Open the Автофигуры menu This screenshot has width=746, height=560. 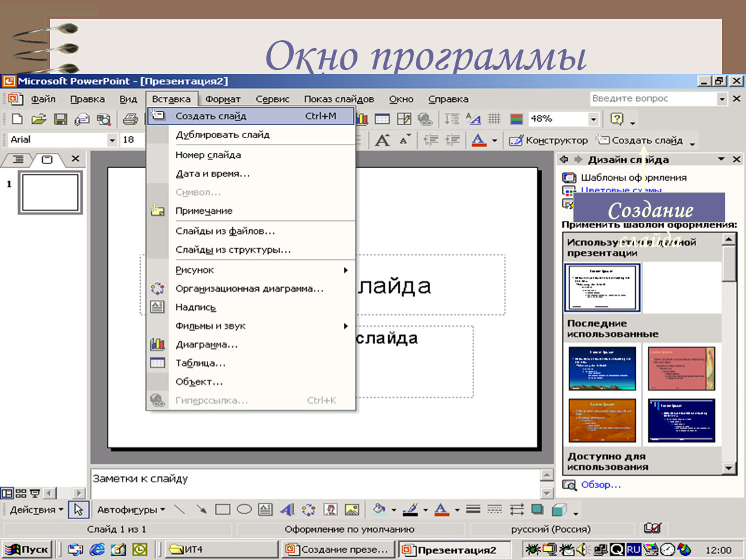[x=131, y=510]
